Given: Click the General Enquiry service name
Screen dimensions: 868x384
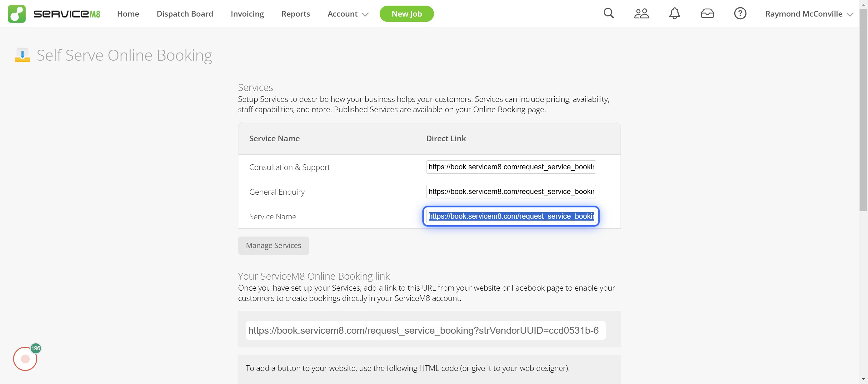Looking at the screenshot, I should 277,192.
